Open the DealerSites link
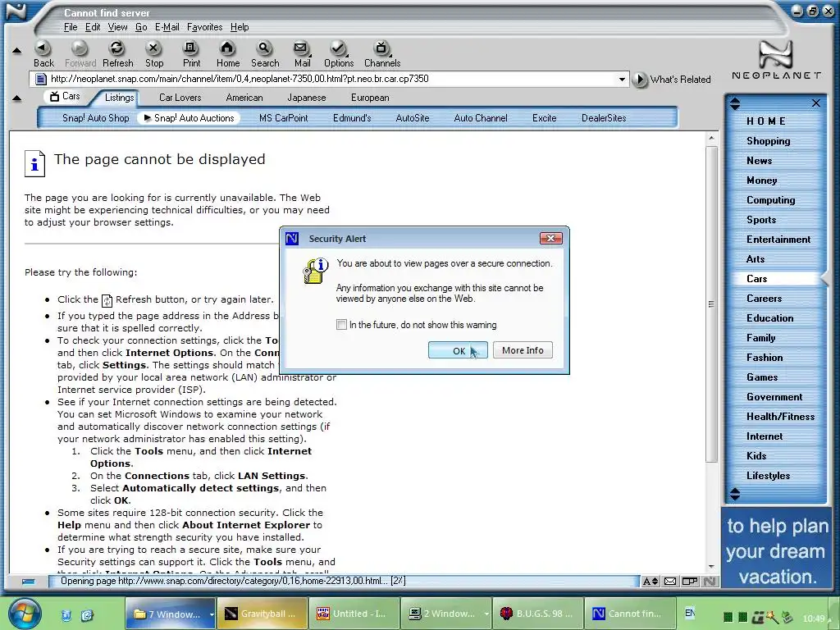Screen dimensions: 840x630 coord(604,118)
